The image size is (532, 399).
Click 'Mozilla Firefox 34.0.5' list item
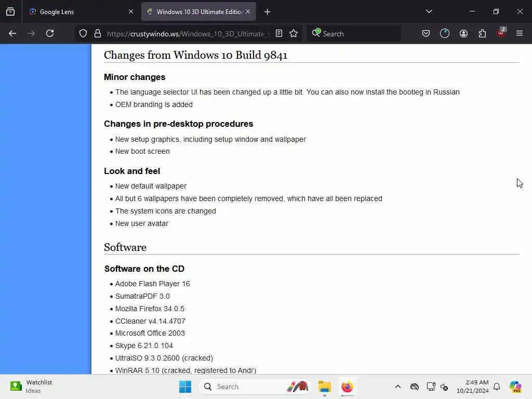tap(150, 309)
